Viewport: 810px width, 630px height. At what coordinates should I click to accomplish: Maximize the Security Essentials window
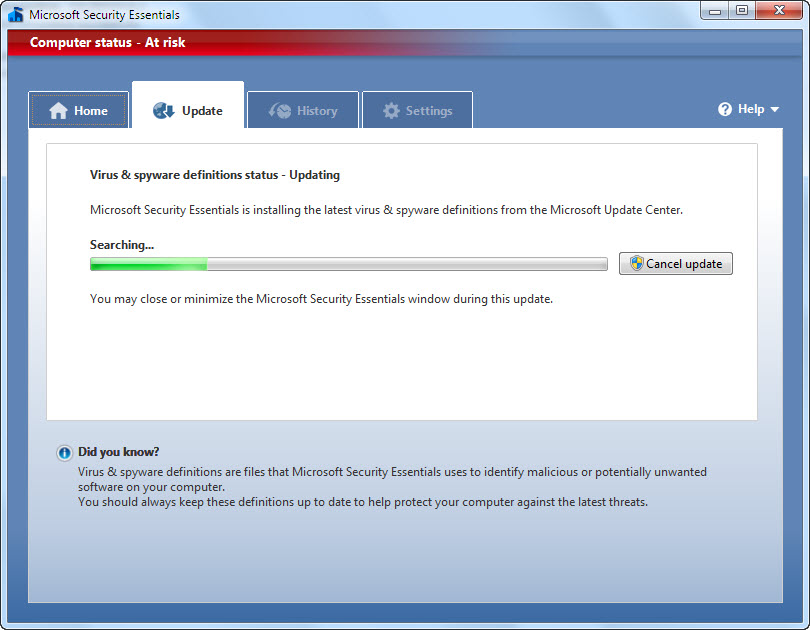coord(742,10)
